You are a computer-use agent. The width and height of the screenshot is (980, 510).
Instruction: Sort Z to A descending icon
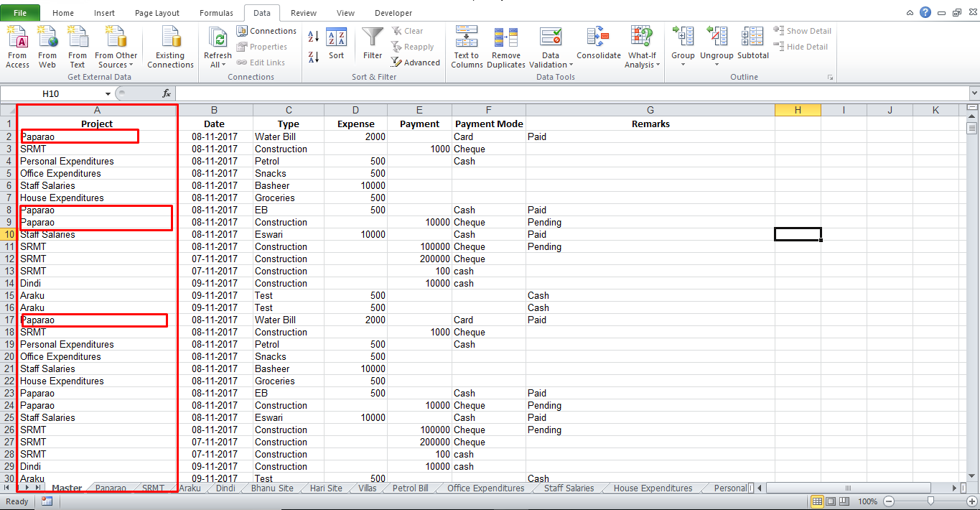[314, 57]
